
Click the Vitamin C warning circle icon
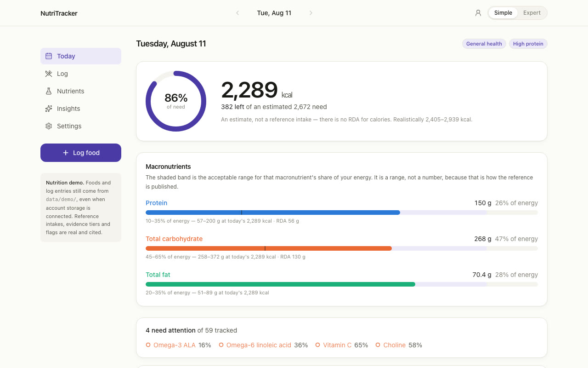[x=317, y=345]
